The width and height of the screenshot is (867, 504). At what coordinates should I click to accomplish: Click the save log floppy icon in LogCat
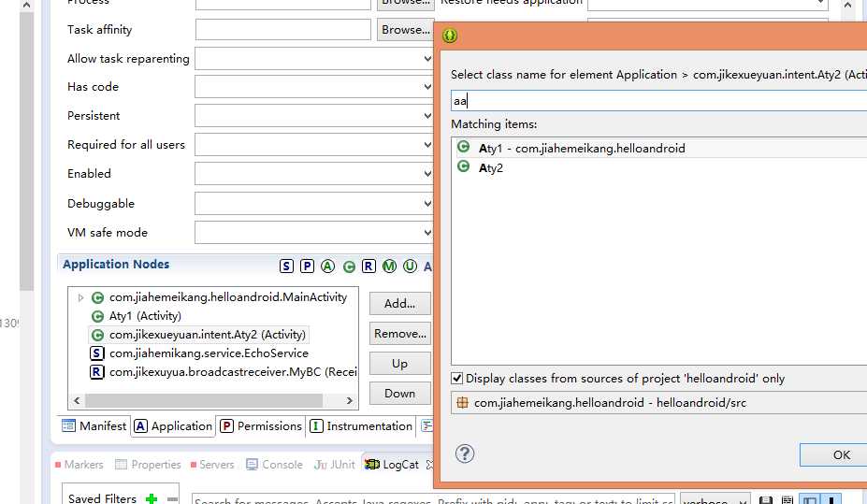click(765, 500)
